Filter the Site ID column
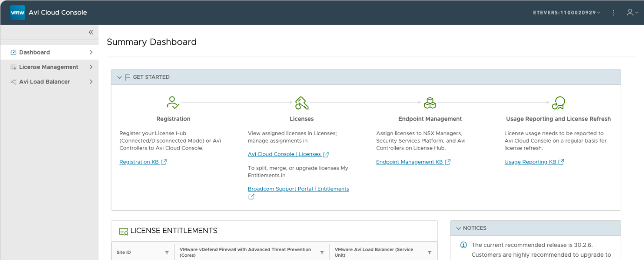Image resolution: width=644 pixels, height=260 pixels. point(167,253)
